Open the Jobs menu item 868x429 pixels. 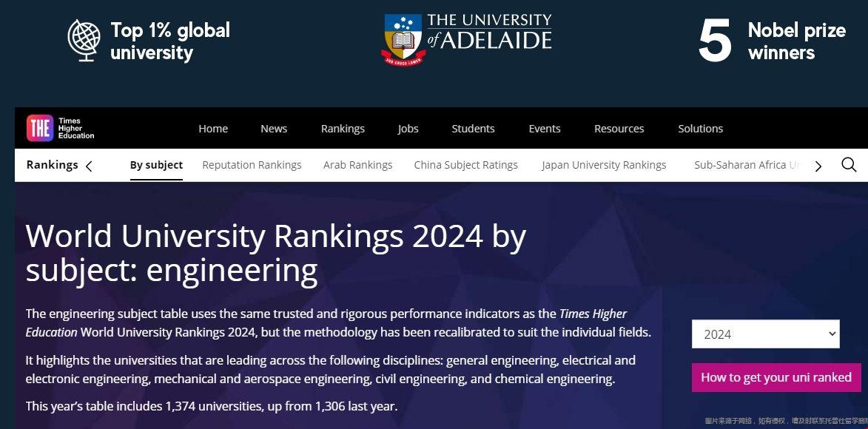(x=408, y=129)
